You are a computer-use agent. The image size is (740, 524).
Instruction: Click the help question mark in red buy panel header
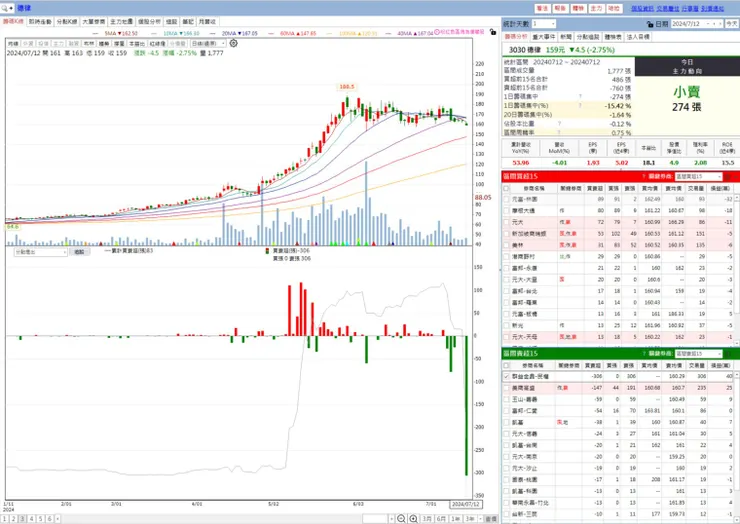point(644,177)
